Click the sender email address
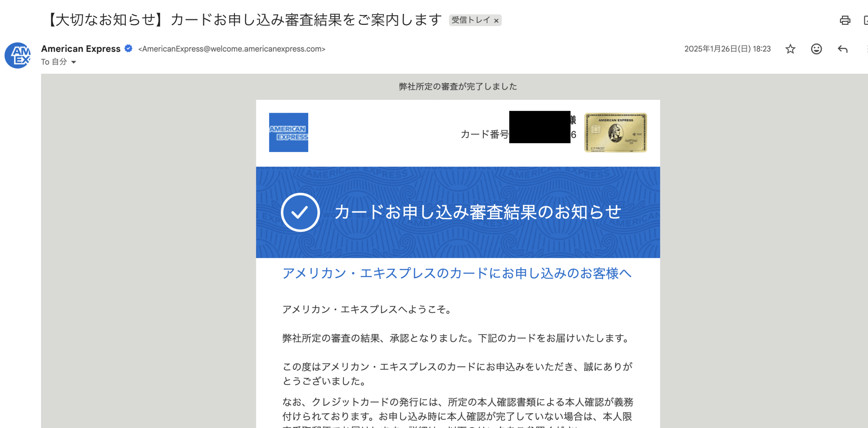The image size is (868, 428). coord(232,49)
